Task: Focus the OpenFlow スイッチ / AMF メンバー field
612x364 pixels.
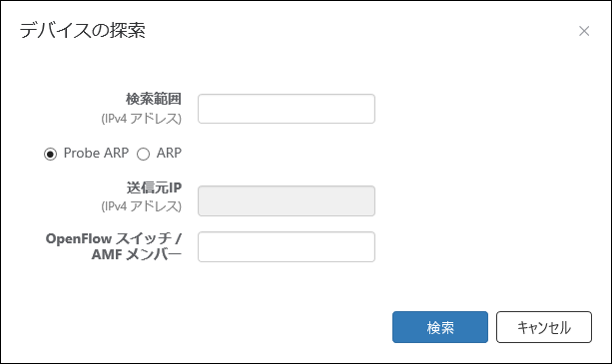Action: click(287, 246)
